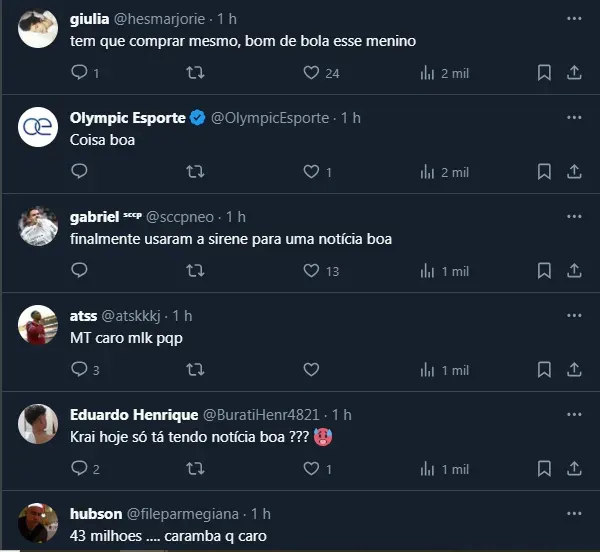Open more options on Olympic Esporte's tweet

(x=574, y=118)
